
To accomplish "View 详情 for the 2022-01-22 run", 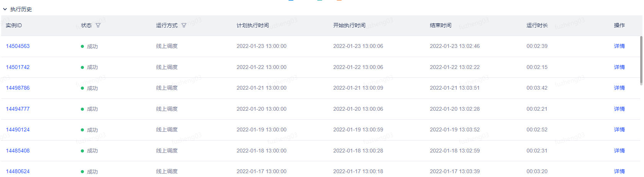I will click(619, 67).
